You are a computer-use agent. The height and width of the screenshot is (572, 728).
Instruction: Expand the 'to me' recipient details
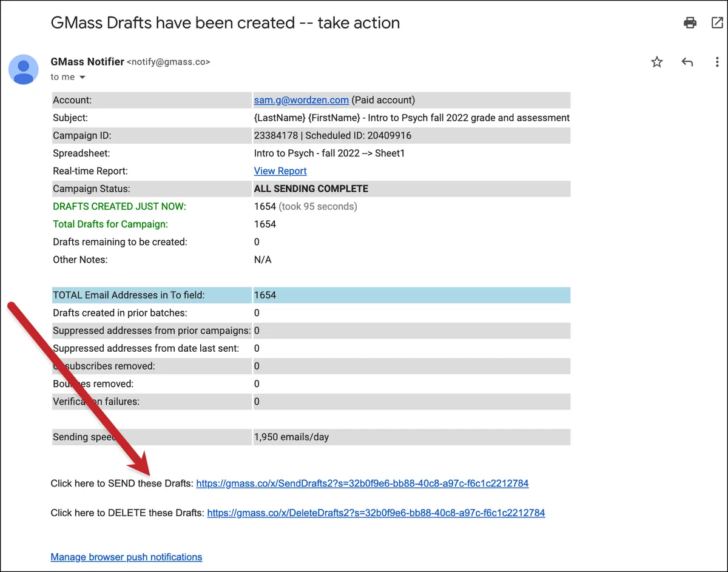pos(83,77)
